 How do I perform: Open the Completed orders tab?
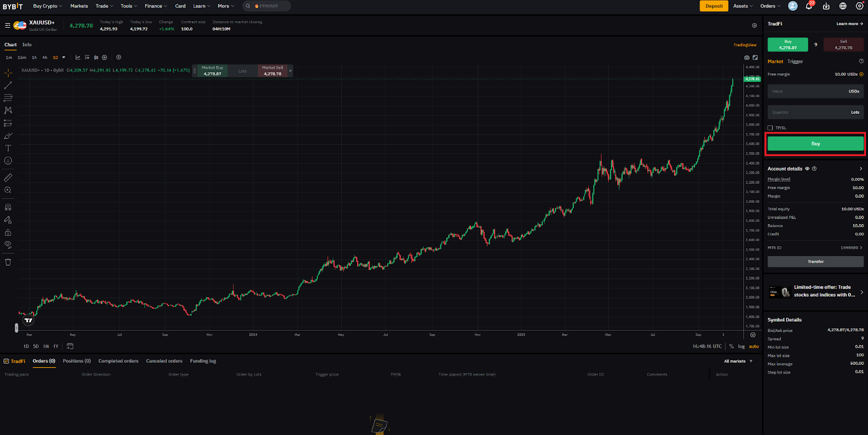[118, 361]
